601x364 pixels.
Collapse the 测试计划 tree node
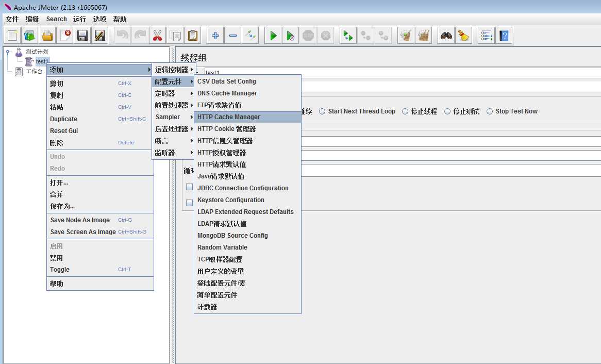[8, 52]
